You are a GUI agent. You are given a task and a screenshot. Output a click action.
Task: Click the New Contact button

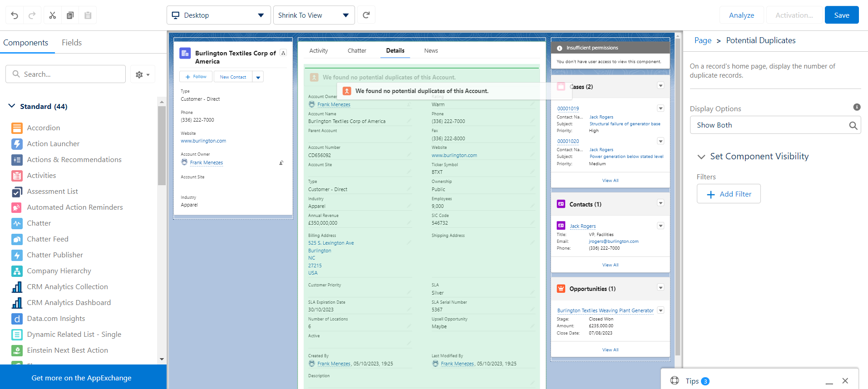[233, 77]
